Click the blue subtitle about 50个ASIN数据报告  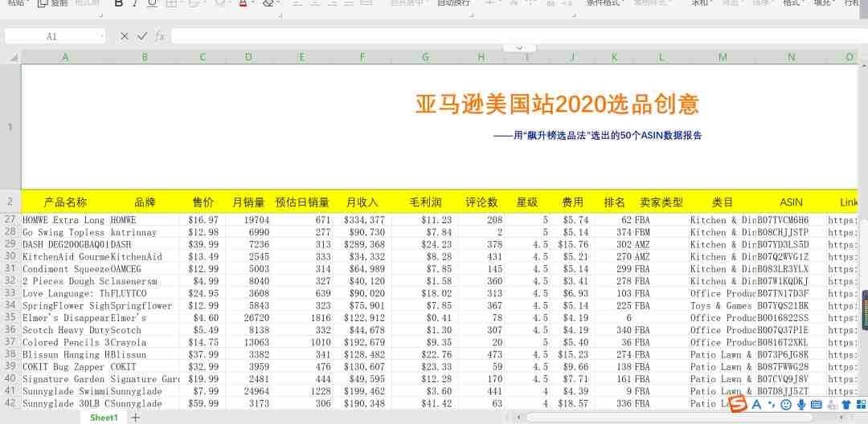[x=597, y=136]
